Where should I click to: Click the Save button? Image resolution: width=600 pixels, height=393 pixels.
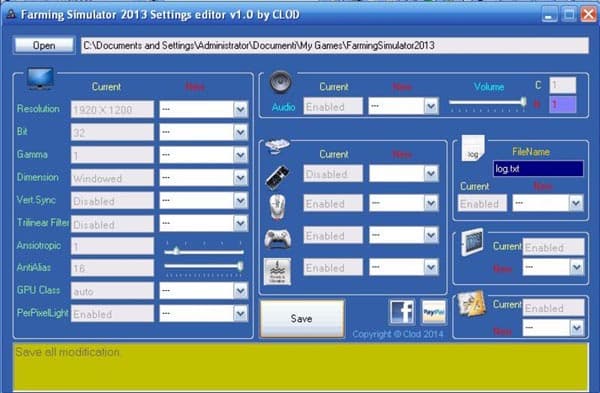click(x=302, y=318)
